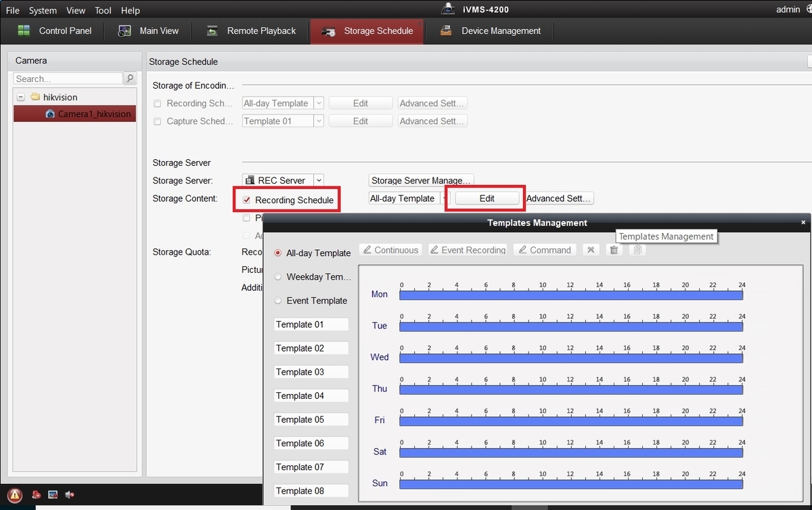The image size is (812, 510).
Task: Click the camera Search input field
Action: 68,79
